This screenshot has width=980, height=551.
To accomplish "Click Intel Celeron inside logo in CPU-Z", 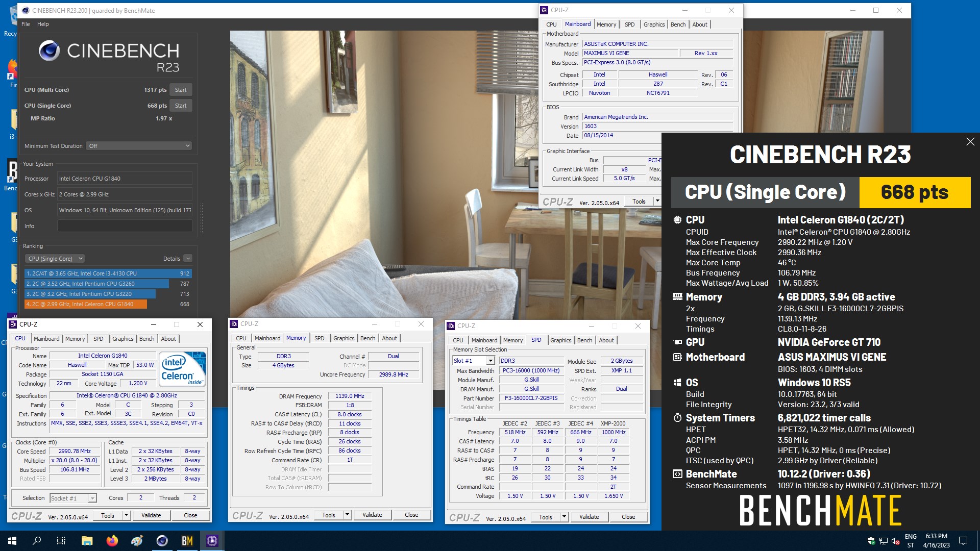I will coord(182,368).
